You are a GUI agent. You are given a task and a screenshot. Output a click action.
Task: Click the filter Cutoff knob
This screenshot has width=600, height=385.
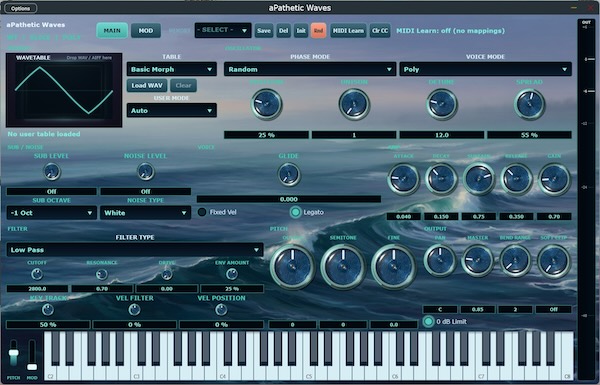click(37, 274)
